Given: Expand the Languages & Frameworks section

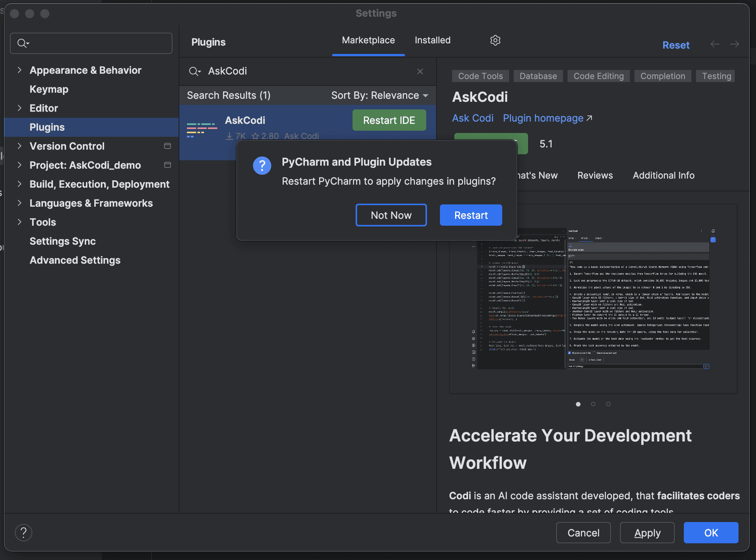Looking at the screenshot, I should click(19, 203).
